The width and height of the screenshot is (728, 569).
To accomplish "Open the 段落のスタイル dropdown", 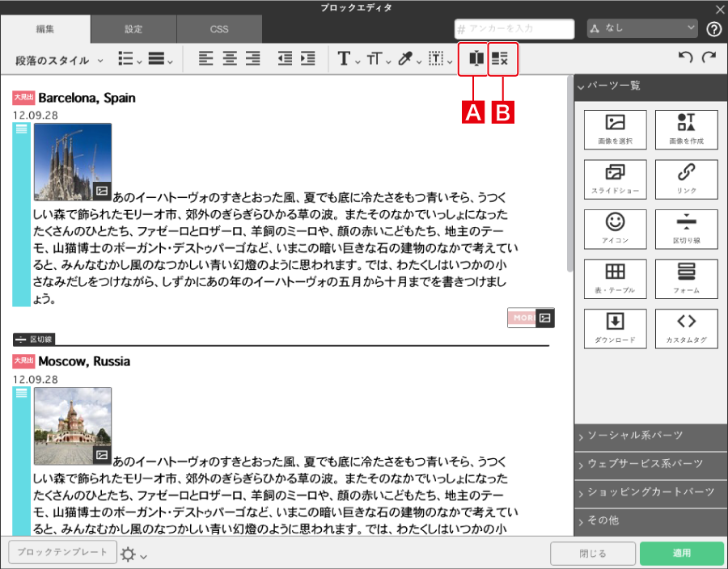I will click(x=58, y=61).
